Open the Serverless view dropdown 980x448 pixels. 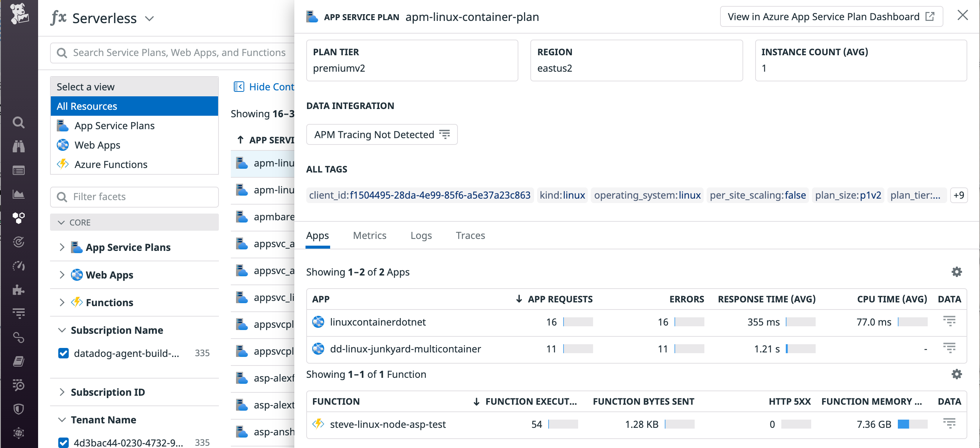pyautogui.click(x=149, y=18)
